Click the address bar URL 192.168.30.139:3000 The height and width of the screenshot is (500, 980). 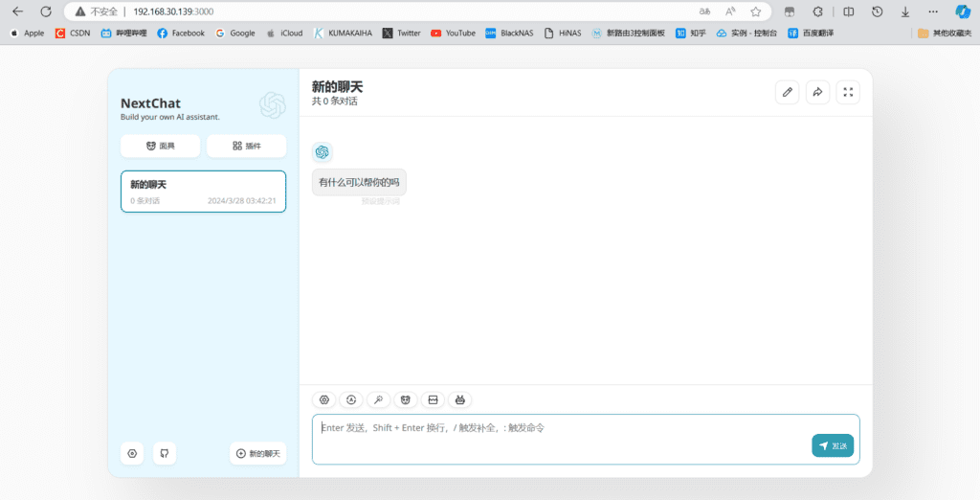(173, 11)
